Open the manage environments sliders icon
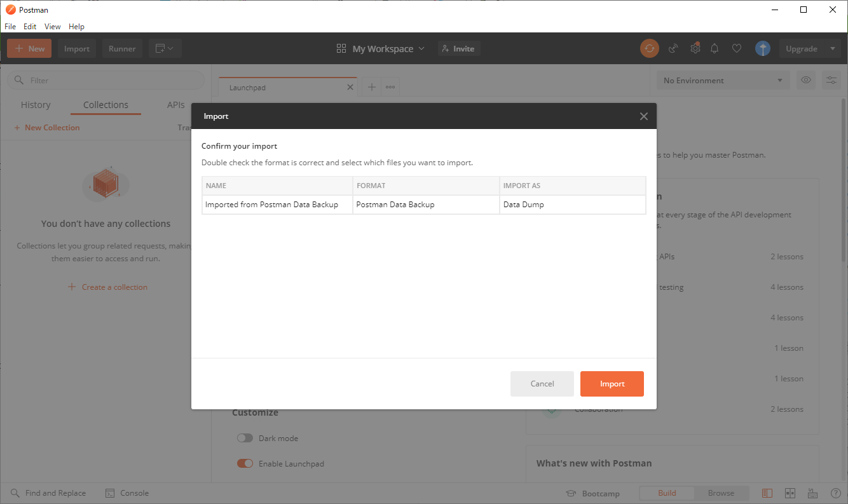 tap(831, 80)
